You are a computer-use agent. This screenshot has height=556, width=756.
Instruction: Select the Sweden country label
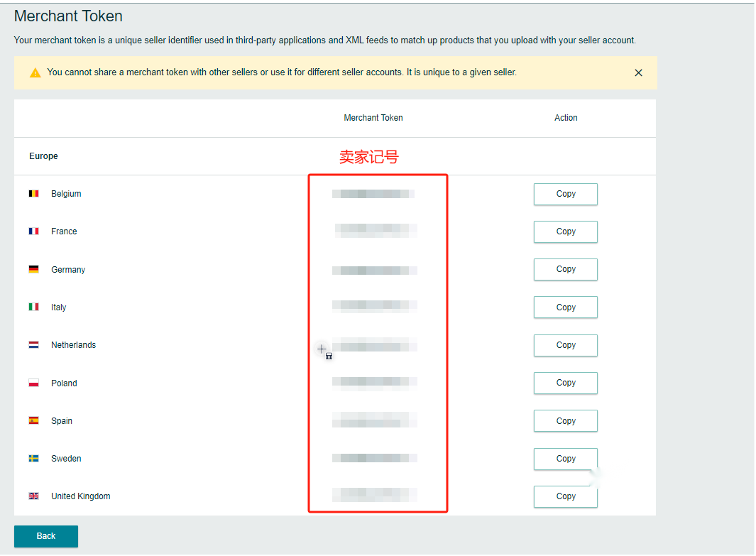pyautogui.click(x=66, y=459)
